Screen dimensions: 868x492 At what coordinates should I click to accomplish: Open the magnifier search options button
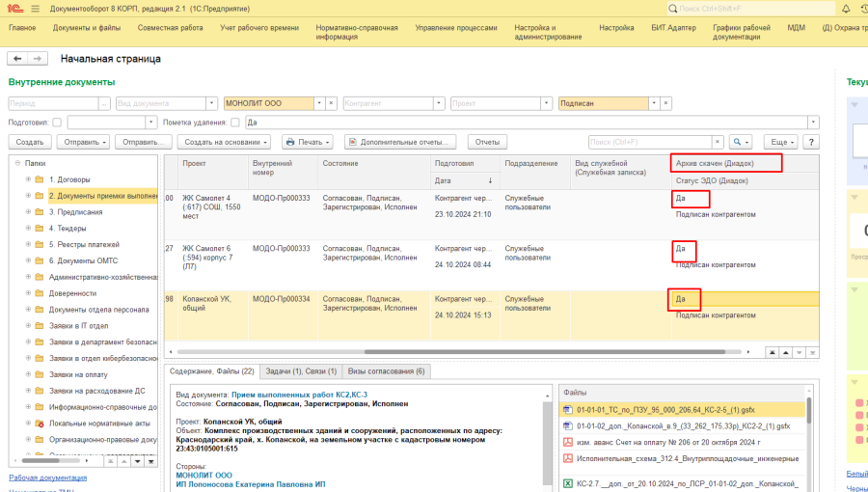(x=742, y=142)
